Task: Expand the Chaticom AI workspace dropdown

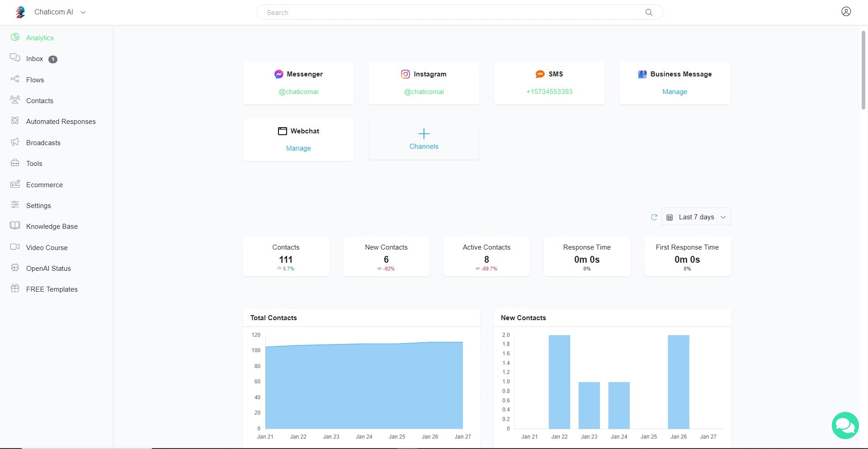Action: [83, 13]
